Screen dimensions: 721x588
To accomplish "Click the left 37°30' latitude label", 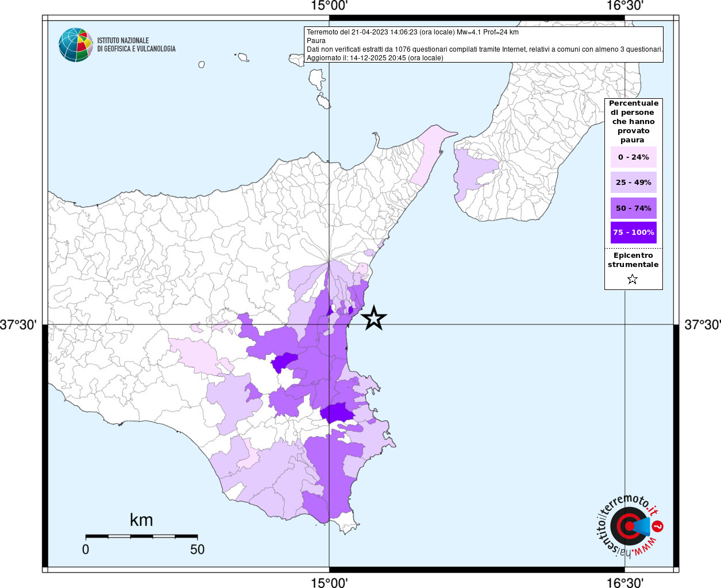I will 18,325.
